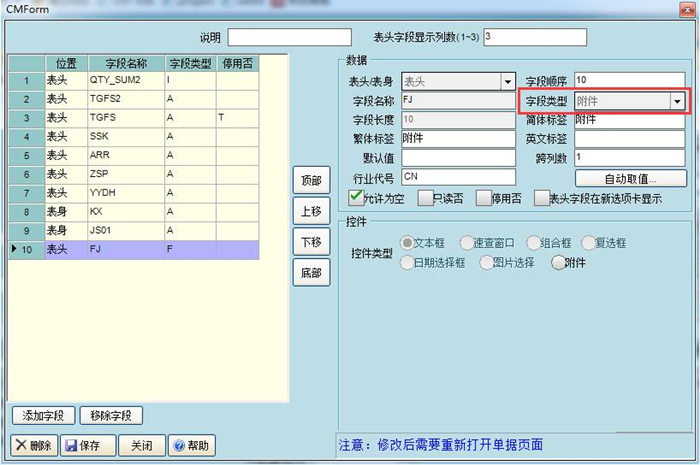The image size is (700, 465).
Task: Select the ARR field row
Action: pyautogui.click(x=134, y=155)
